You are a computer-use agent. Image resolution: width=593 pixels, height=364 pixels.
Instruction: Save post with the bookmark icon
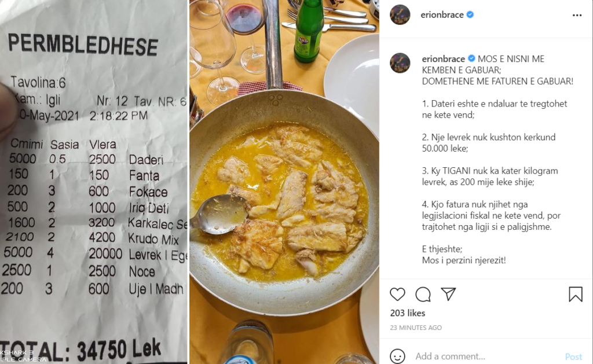[575, 295]
